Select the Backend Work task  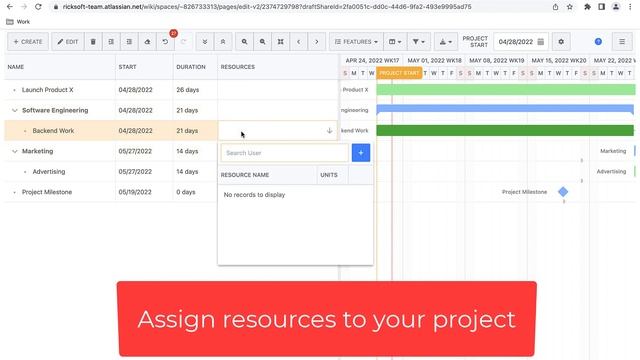pos(53,131)
